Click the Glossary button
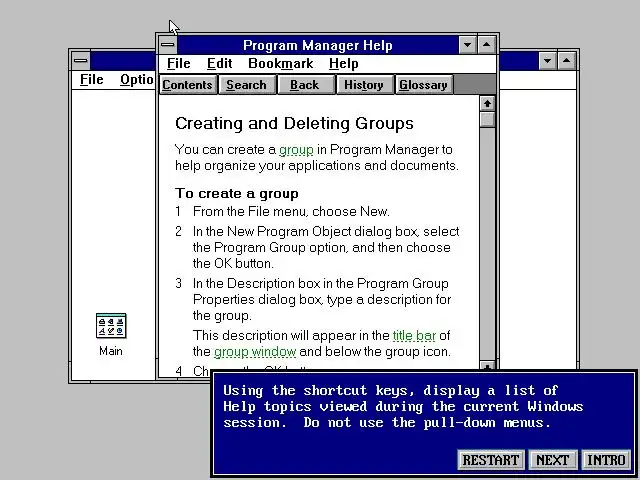This screenshot has height=480, width=640. (x=423, y=85)
